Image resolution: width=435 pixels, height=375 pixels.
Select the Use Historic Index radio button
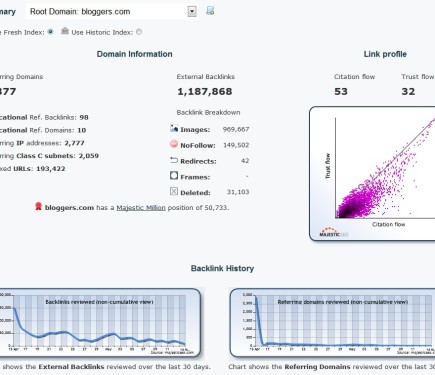coord(139,32)
